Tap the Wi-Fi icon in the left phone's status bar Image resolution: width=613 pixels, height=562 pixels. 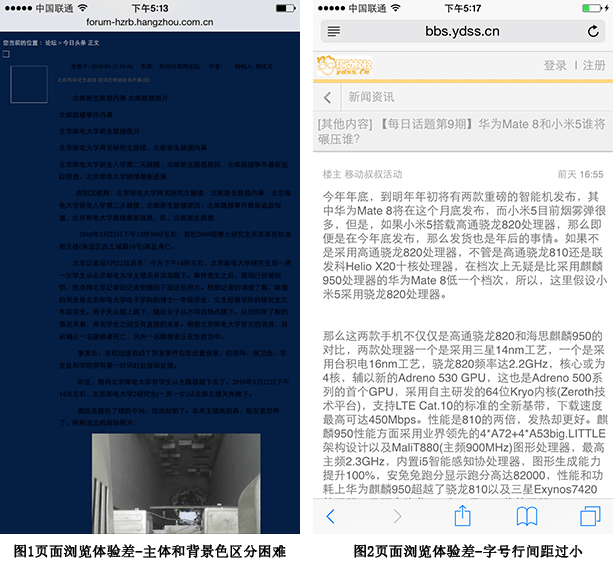pos(82,8)
